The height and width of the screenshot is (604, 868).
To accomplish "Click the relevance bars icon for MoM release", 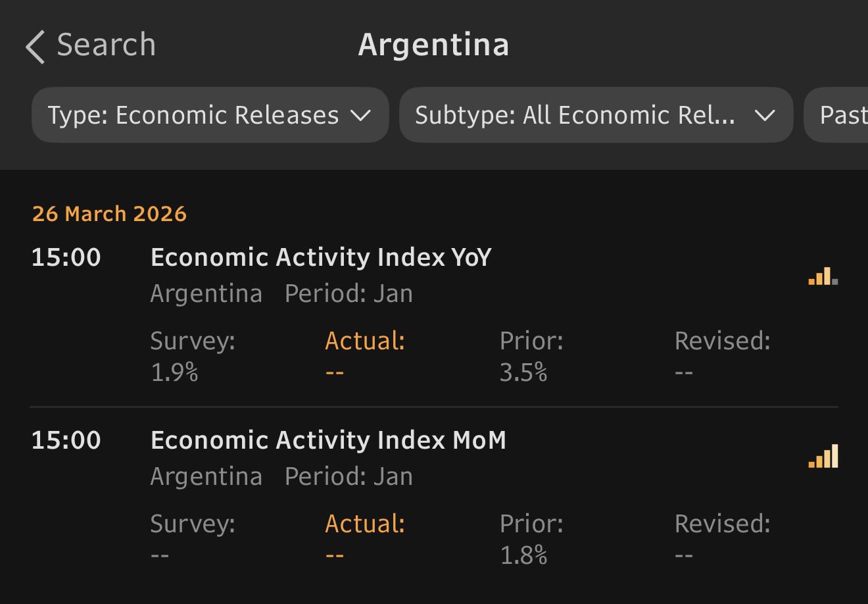I will [823, 456].
